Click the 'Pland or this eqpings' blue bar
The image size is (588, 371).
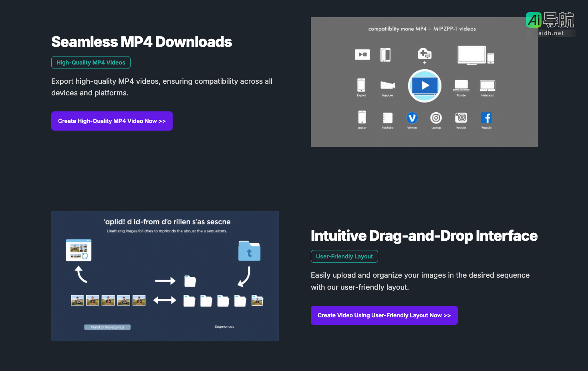pyautogui.click(x=107, y=327)
